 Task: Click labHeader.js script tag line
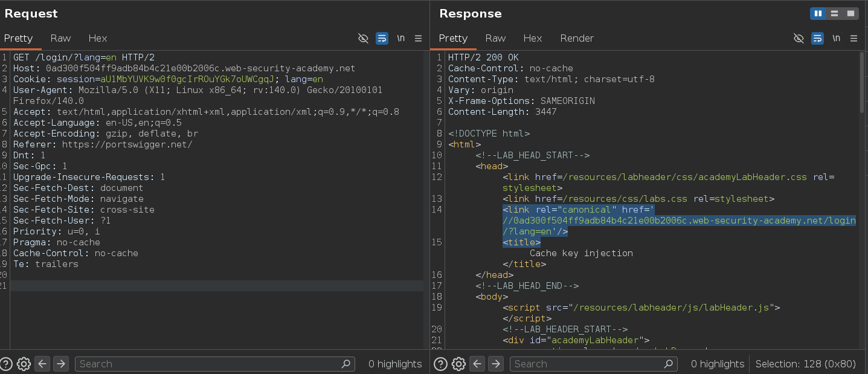[641, 308]
